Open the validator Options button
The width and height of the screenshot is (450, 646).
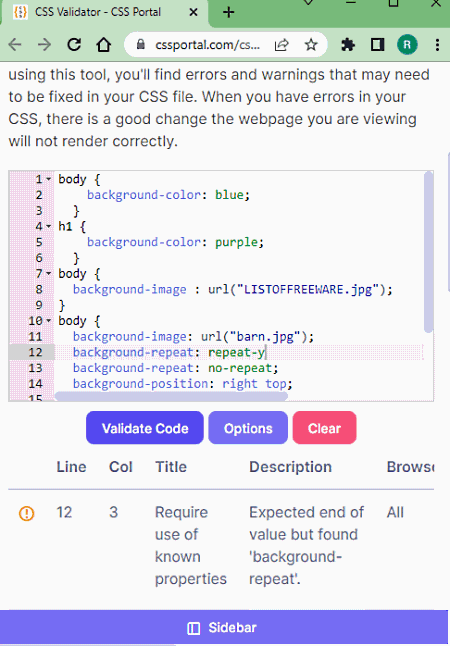click(x=248, y=428)
